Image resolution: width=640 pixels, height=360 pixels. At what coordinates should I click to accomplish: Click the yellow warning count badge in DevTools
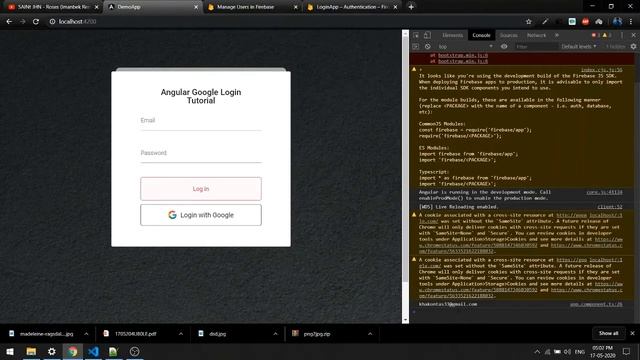[607, 35]
